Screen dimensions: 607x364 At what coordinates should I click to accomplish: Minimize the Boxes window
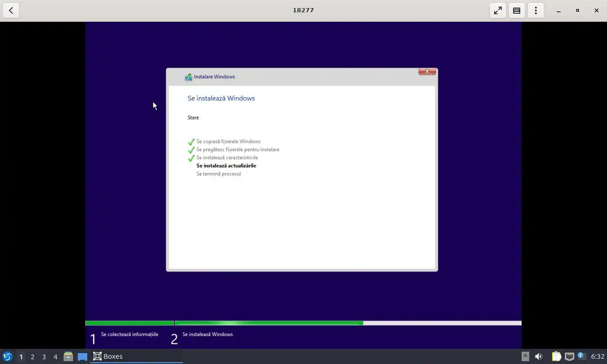[559, 10]
